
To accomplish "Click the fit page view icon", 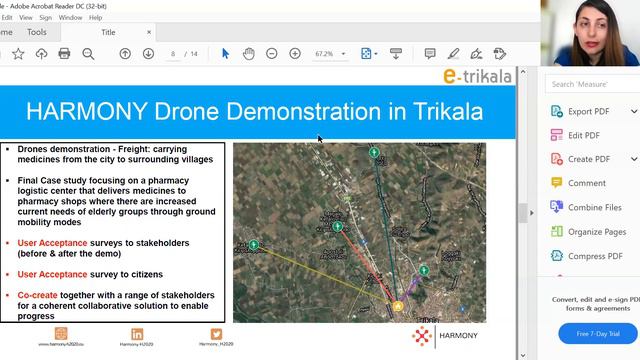I will point(366,53).
